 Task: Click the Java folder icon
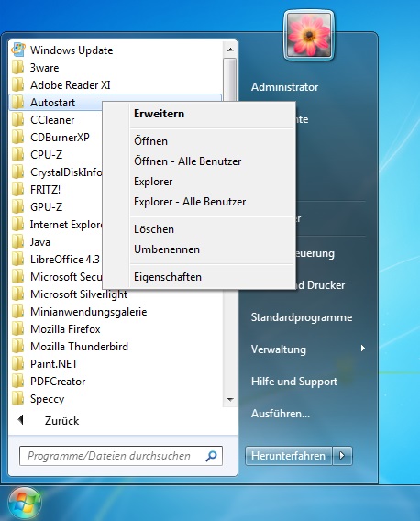point(17,241)
